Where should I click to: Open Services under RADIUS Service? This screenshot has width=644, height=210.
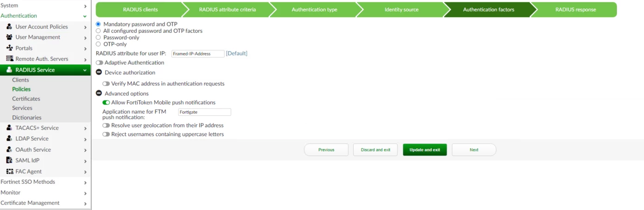(x=22, y=108)
